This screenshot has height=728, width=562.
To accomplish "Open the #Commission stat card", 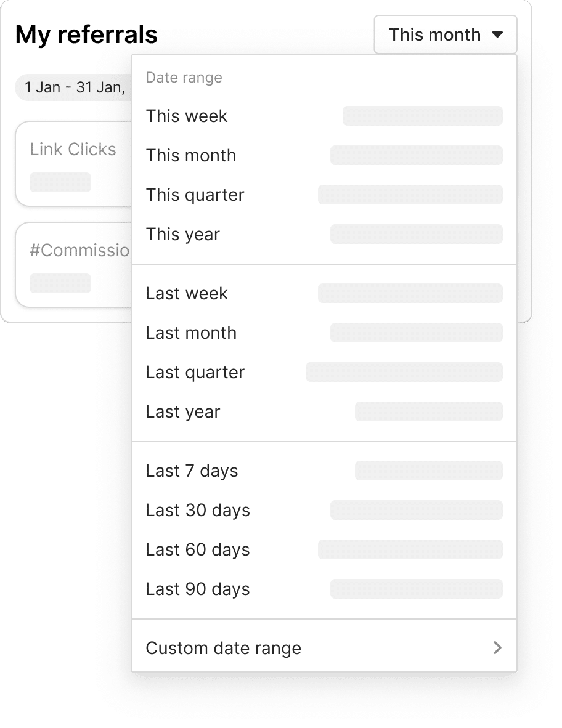I will coord(74,265).
